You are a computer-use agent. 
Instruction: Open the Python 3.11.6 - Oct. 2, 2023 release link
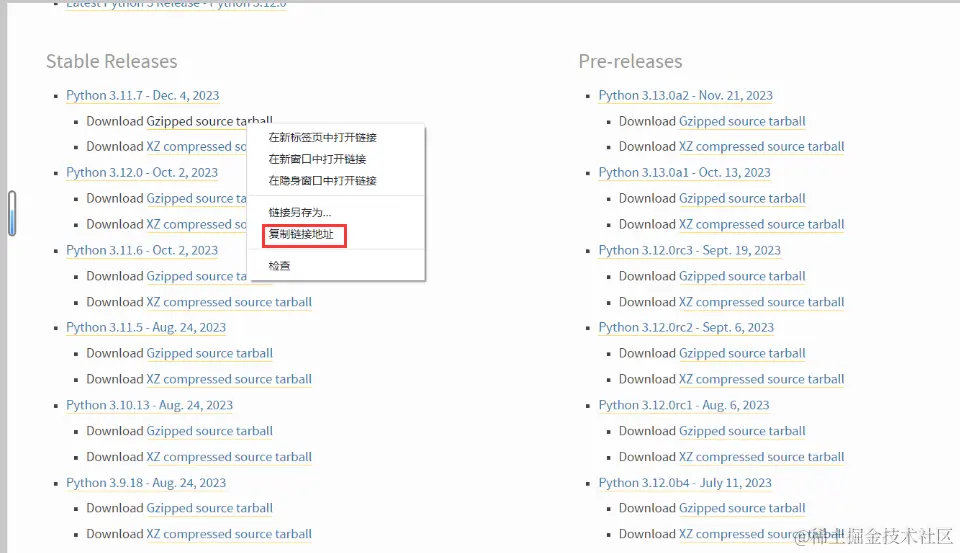142,250
